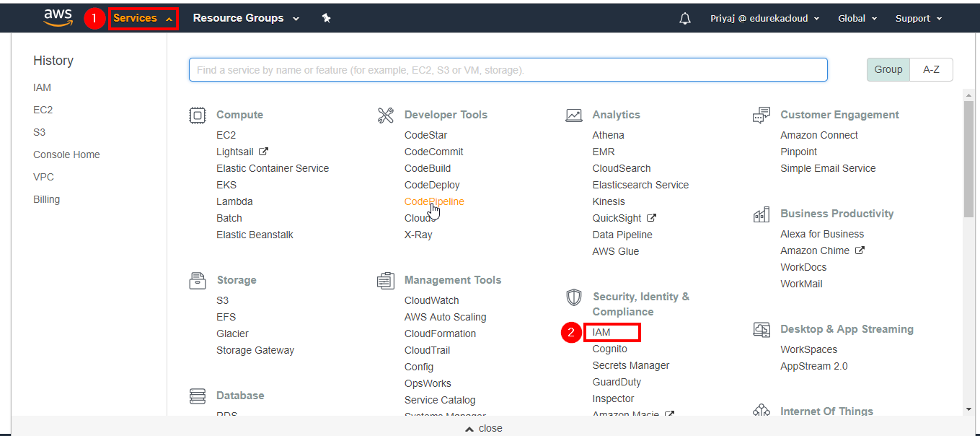This screenshot has width=980, height=436.
Task: Open Billing from History list
Action: (46, 199)
